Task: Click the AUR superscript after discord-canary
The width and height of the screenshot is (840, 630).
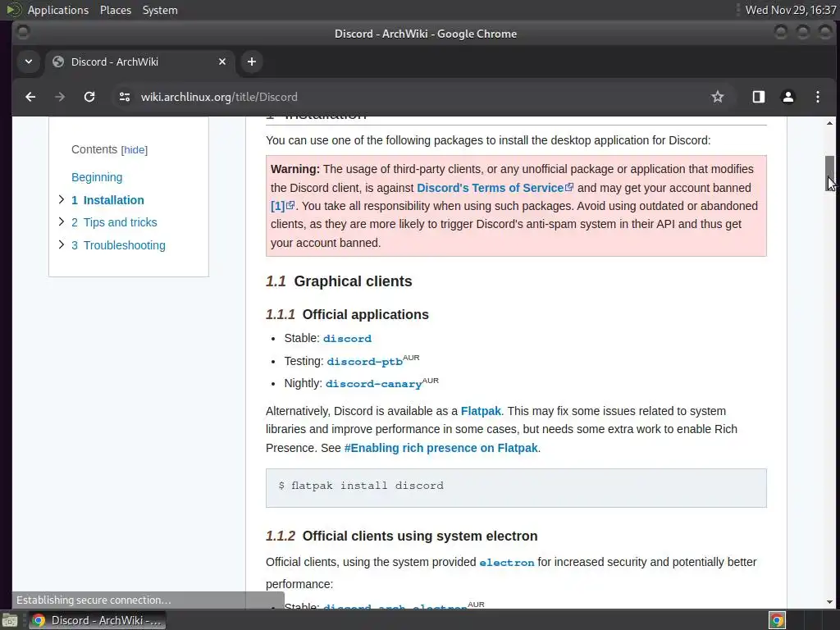Action: (430, 381)
